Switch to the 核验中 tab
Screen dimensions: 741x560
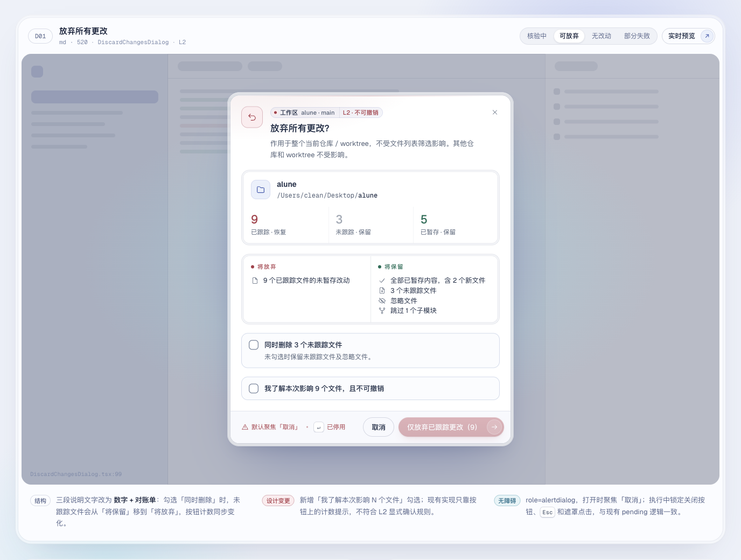tap(537, 36)
